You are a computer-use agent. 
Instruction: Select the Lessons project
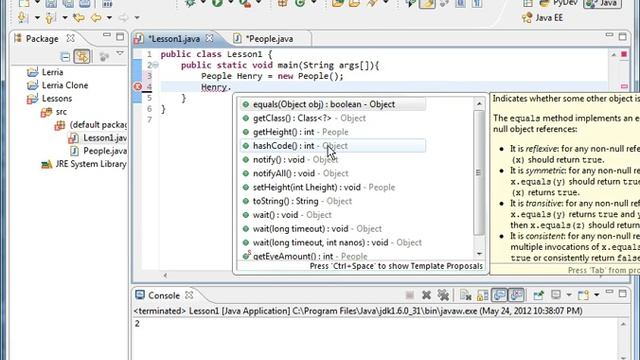coord(49,98)
